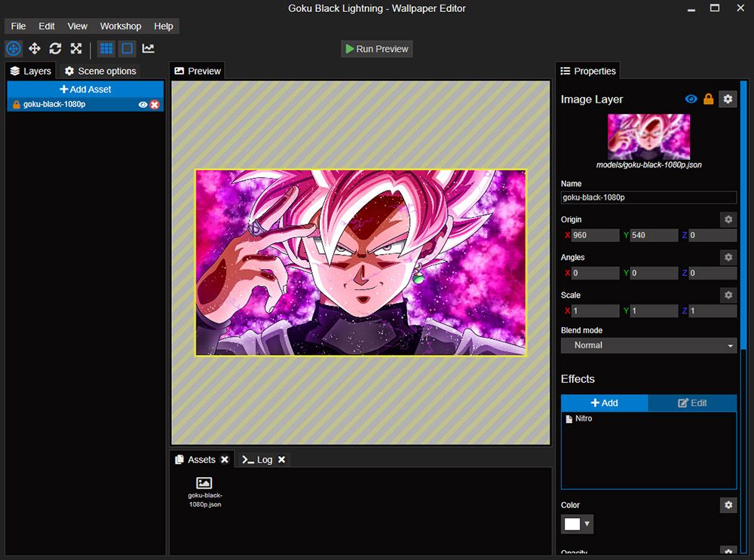
Task: Select the rotate tool in the toolbar
Action: tap(55, 48)
